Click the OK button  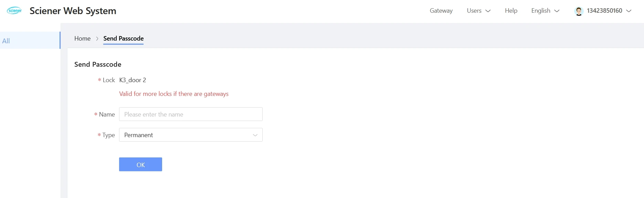pos(140,164)
